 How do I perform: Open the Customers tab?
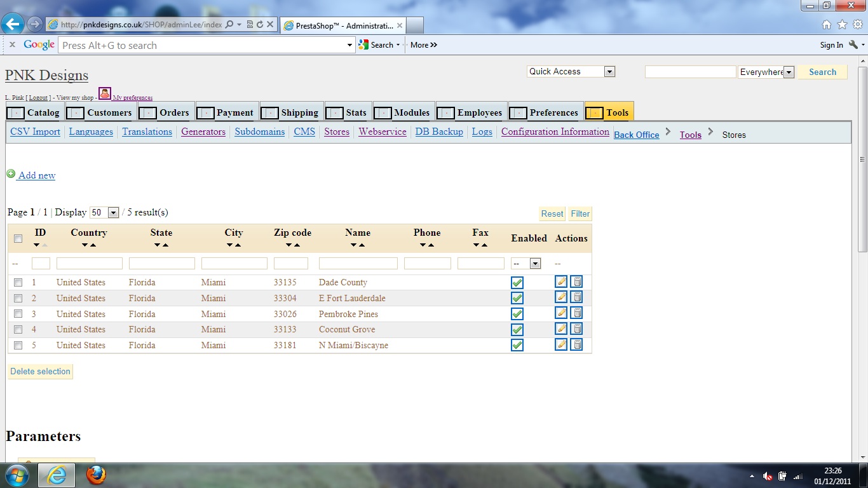pos(102,112)
